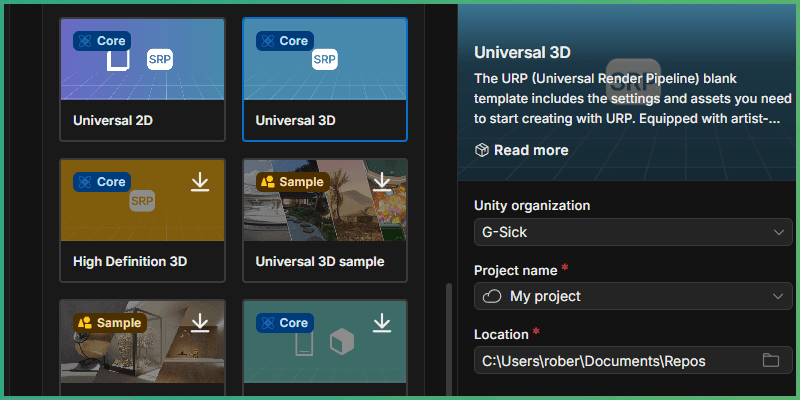Screen dimensions: 800x400
Task: Open the Read more link
Action: point(531,150)
